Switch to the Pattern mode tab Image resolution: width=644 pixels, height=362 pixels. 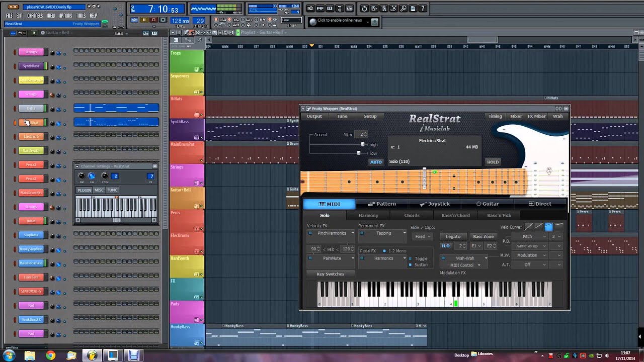tap(382, 204)
